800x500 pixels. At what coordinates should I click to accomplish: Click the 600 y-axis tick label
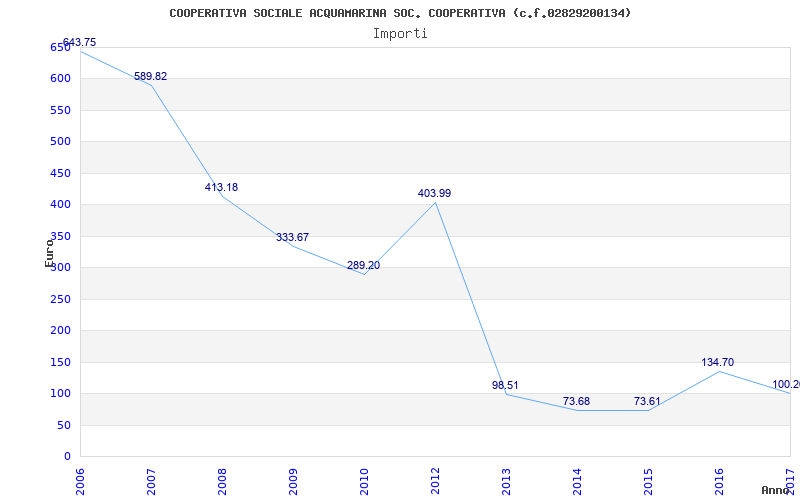pyautogui.click(x=60, y=79)
